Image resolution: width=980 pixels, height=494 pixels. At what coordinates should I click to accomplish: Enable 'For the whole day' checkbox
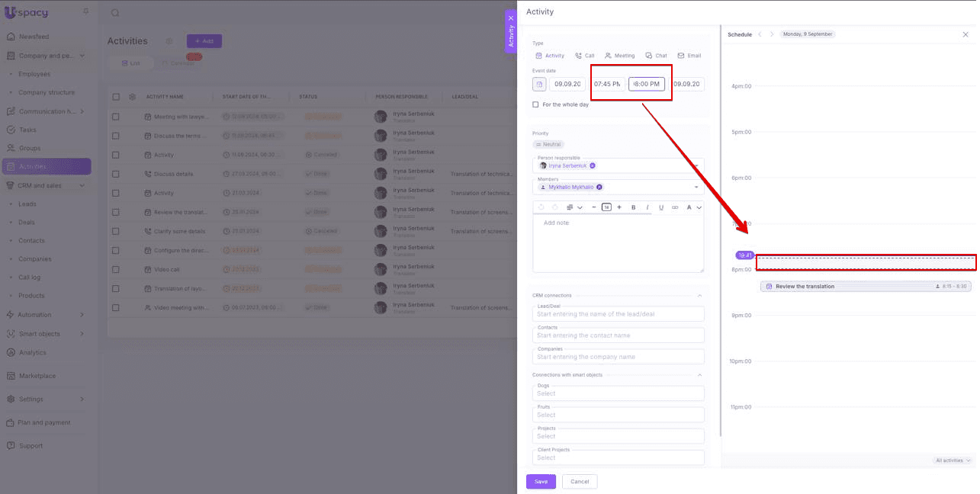click(536, 104)
